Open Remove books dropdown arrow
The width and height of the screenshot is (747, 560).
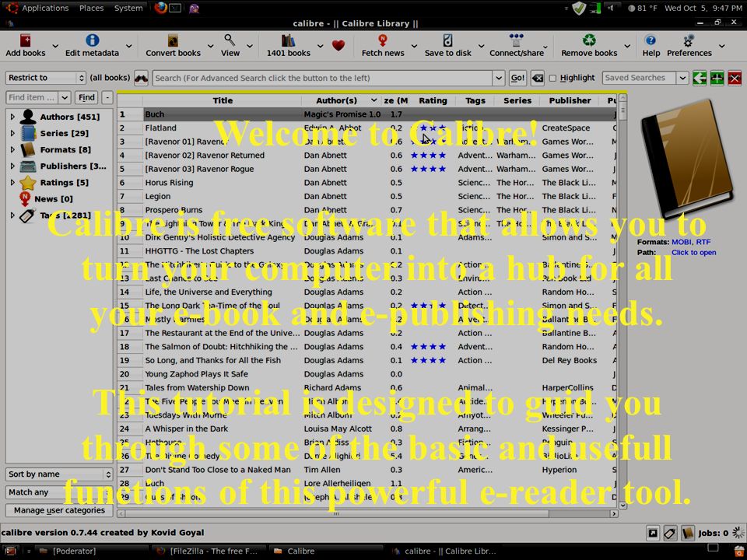pos(627,46)
